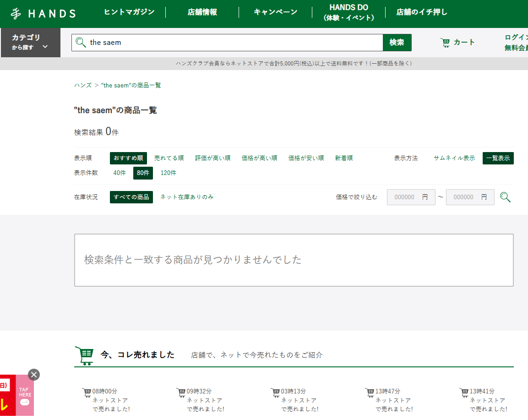This screenshot has width=528, height=420.
Task: Switch to 一覧表示 view
Action: tap(498, 158)
